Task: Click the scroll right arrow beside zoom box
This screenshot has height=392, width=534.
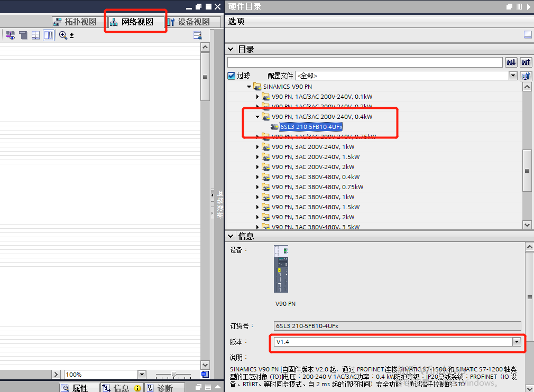Action: pos(56,375)
